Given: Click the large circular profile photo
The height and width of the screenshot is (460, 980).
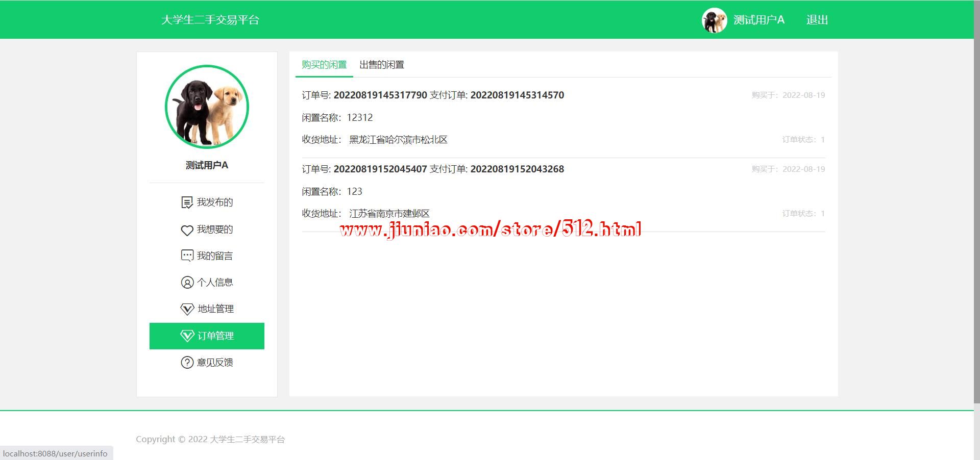Looking at the screenshot, I should click(x=207, y=107).
